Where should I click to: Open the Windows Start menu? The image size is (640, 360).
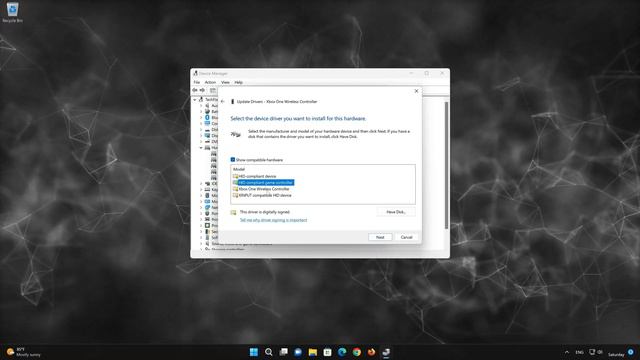point(254,352)
